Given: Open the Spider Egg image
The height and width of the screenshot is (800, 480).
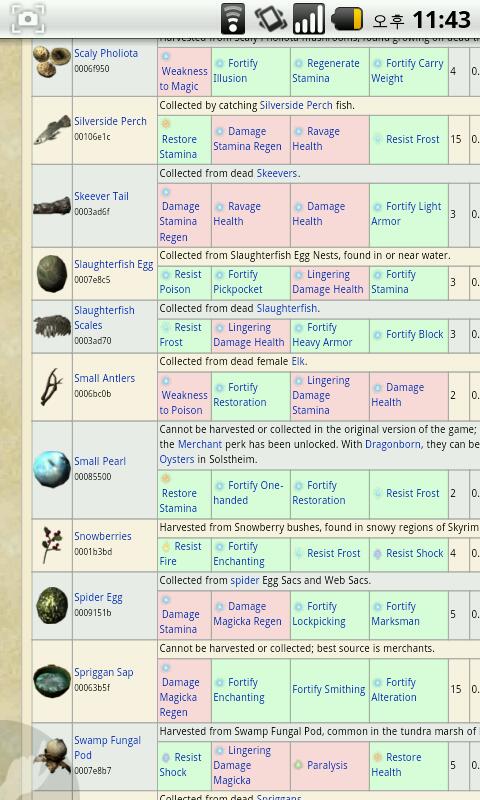Looking at the screenshot, I should (52, 606).
